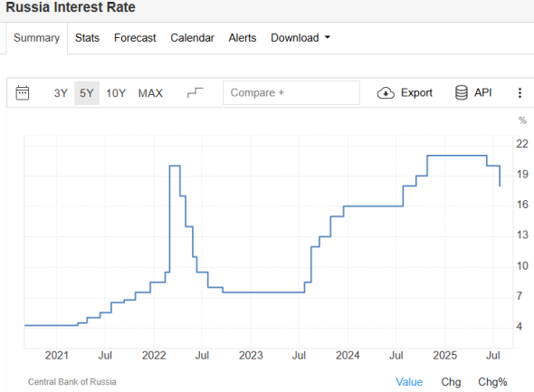Click the Download dropdown arrow
534x392 pixels.
tap(328, 37)
